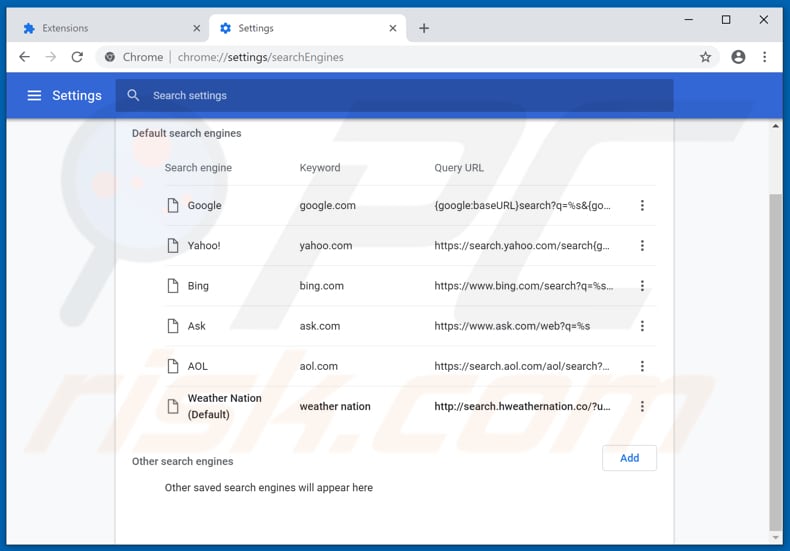
Task: Click the AOL search engine name
Action: coord(197,366)
